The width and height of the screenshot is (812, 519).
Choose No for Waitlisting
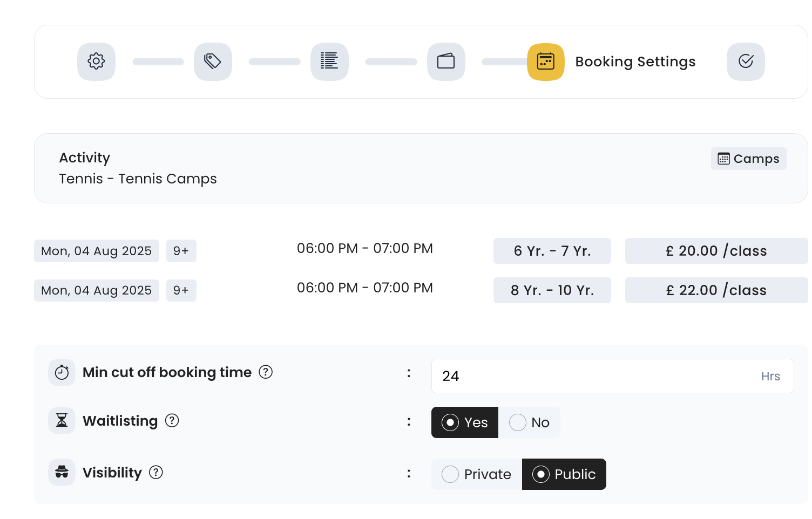pos(530,422)
